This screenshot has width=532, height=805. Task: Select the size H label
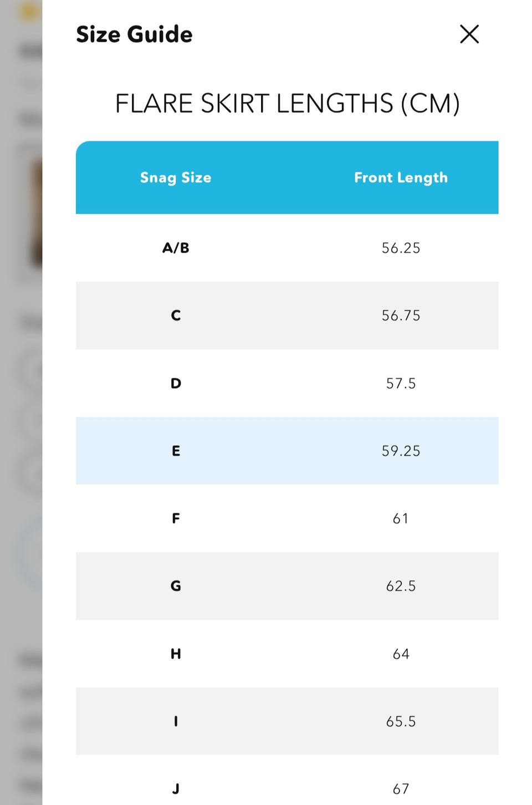(176, 654)
